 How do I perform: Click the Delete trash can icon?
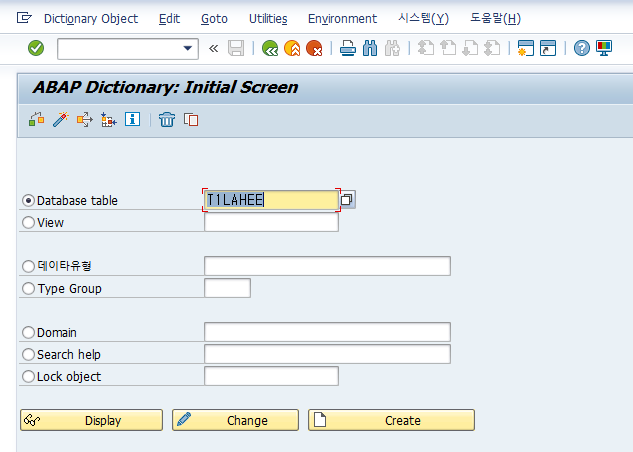pos(167,120)
